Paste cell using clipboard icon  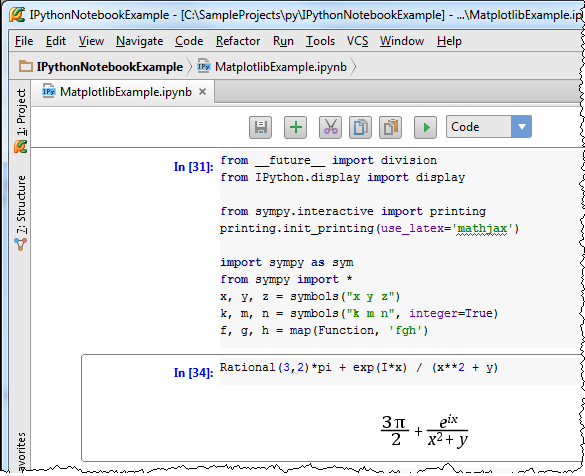(x=390, y=127)
